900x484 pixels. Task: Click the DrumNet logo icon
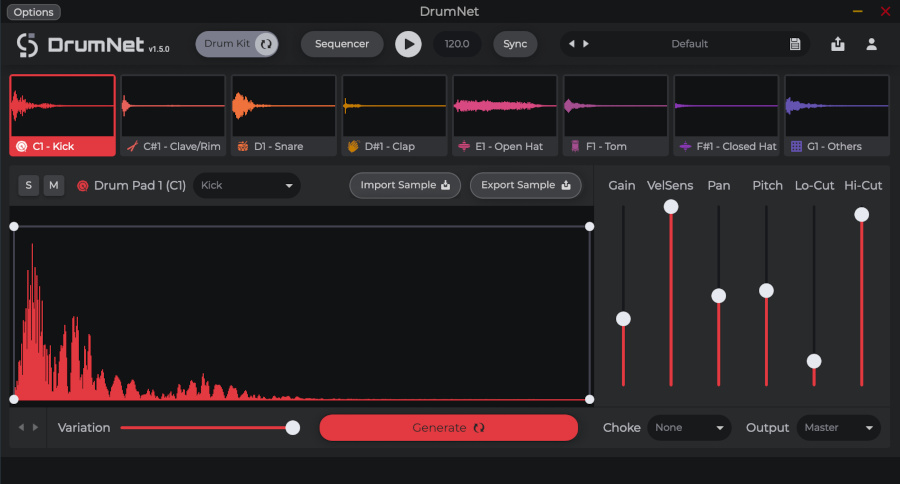[x=28, y=45]
